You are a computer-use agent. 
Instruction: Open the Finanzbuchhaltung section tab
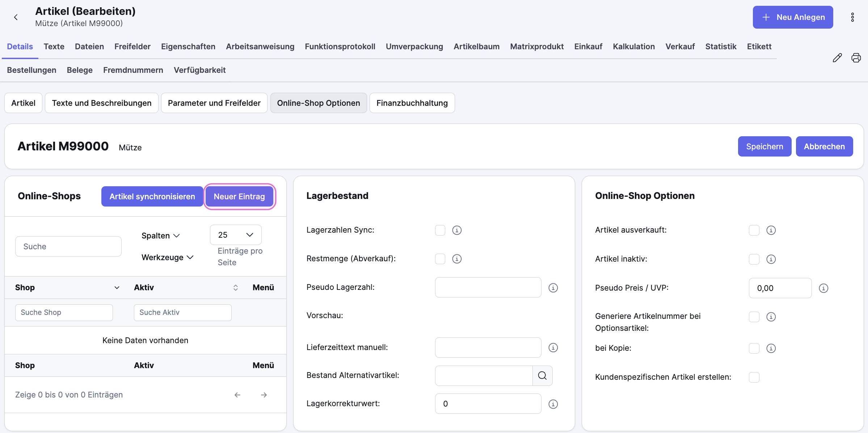(412, 103)
